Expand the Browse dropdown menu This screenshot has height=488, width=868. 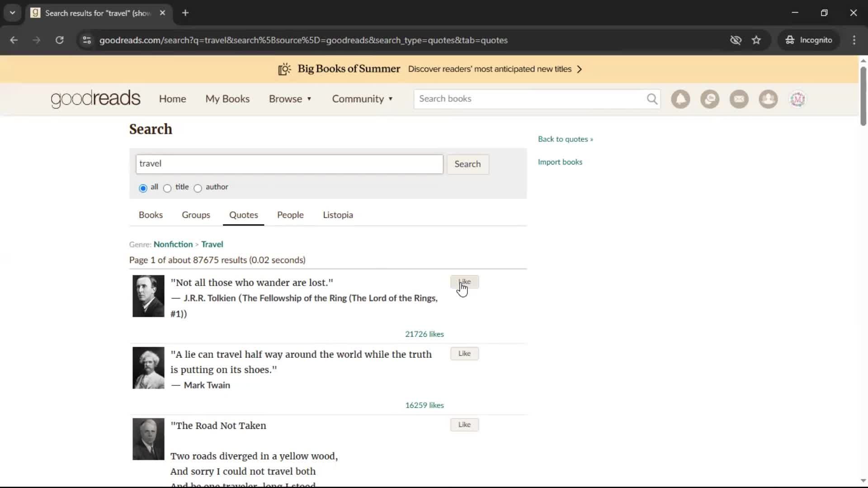[x=290, y=99]
